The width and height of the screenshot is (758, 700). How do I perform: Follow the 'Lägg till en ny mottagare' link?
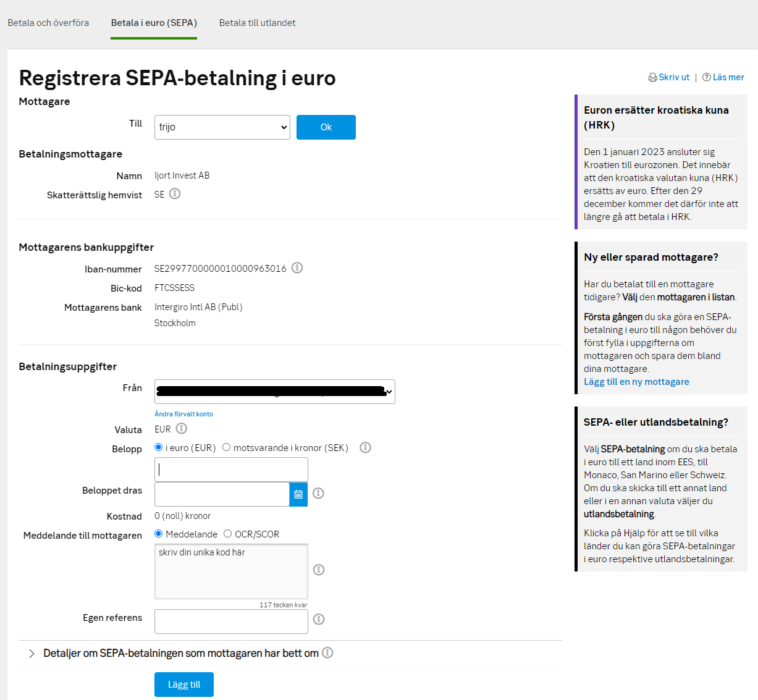(636, 382)
